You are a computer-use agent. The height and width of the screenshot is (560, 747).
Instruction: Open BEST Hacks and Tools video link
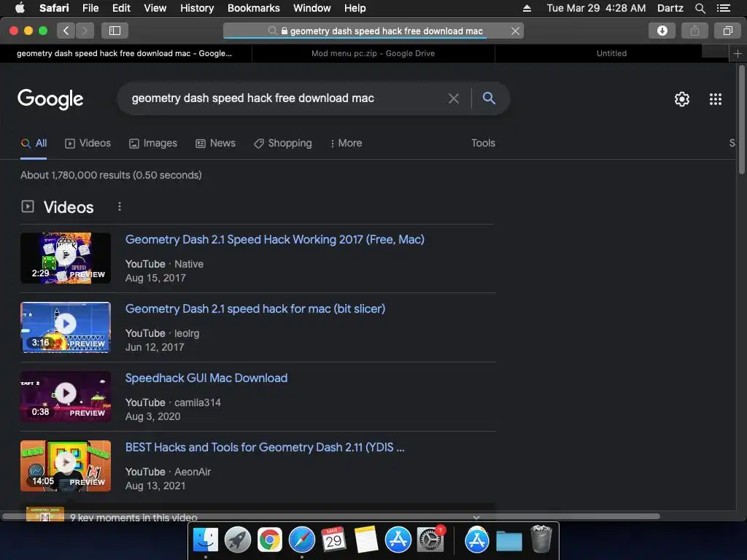coord(265,448)
